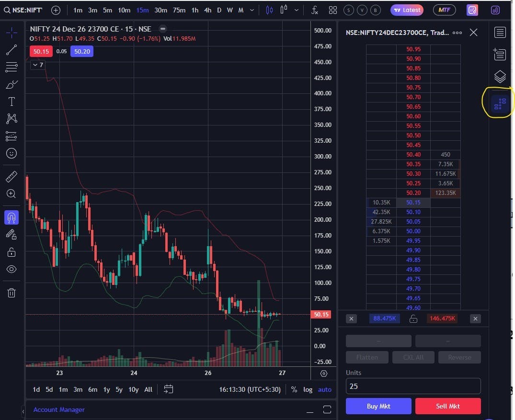Open symbol search for NSE:NIFTY

coord(23,10)
